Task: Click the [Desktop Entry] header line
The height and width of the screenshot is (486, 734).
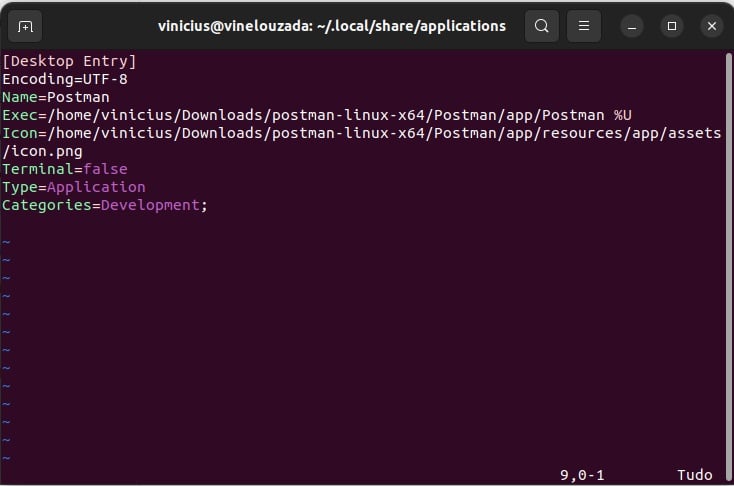Action: point(69,61)
